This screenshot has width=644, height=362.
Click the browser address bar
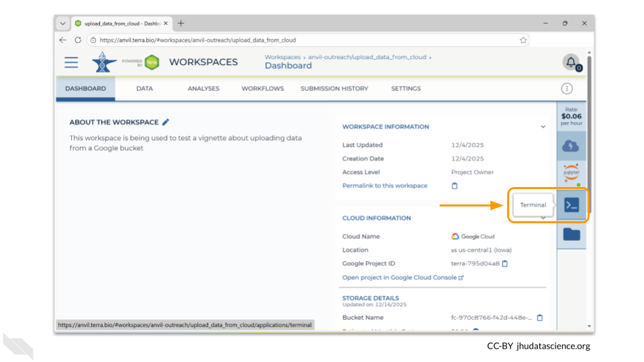pyautogui.click(x=302, y=40)
